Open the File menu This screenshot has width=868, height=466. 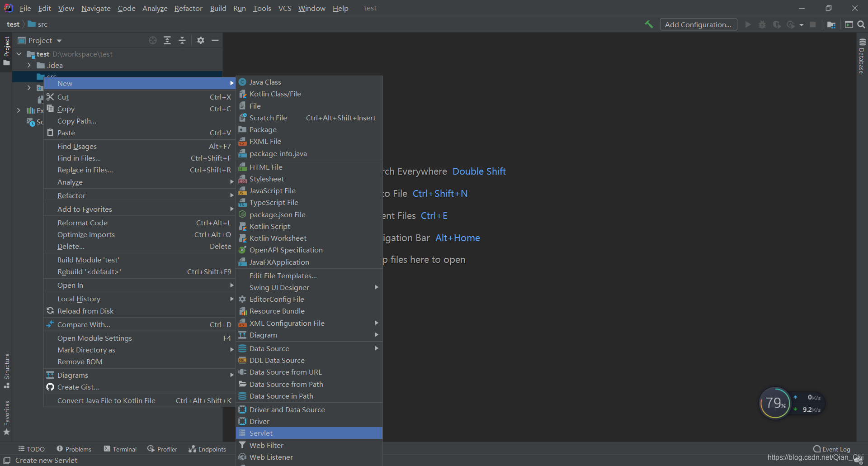(x=25, y=8)
